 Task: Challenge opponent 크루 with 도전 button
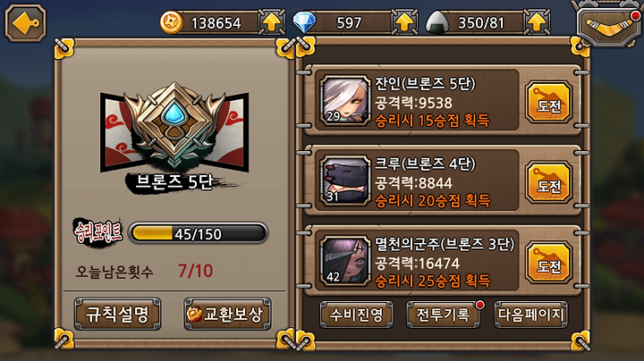[x=548, y=182]
